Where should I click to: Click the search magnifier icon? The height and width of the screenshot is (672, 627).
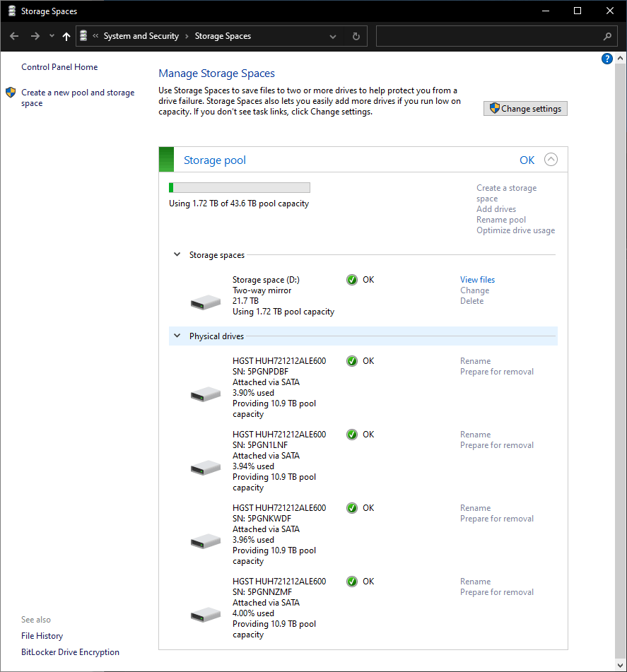(607, 37)
